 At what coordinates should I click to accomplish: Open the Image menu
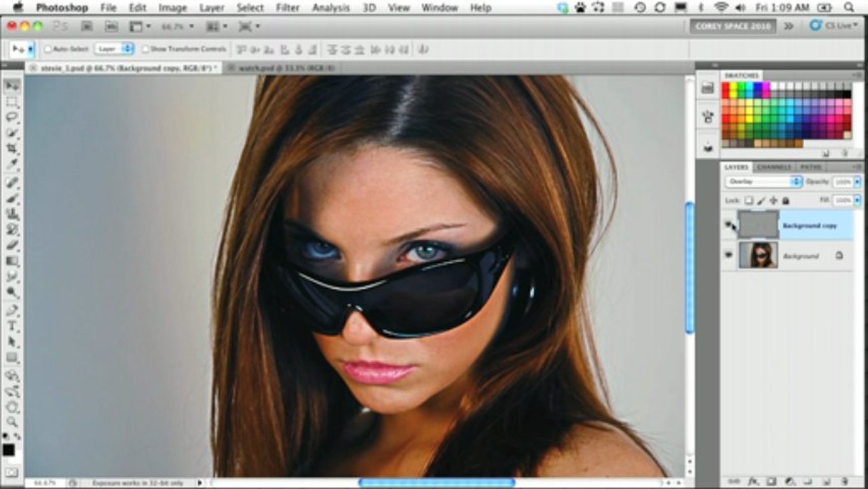(173, 7)
